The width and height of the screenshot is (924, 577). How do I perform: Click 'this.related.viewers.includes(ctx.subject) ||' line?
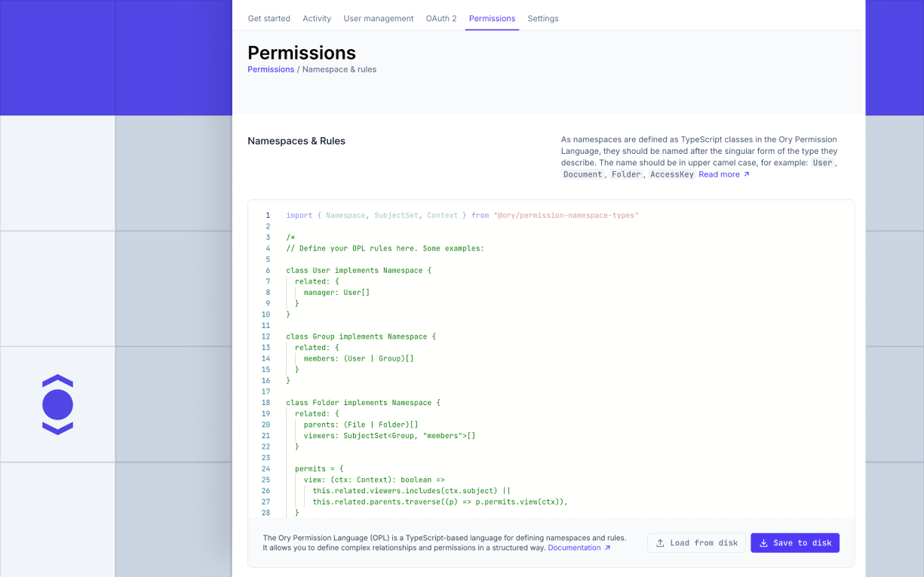coord(412,491)
